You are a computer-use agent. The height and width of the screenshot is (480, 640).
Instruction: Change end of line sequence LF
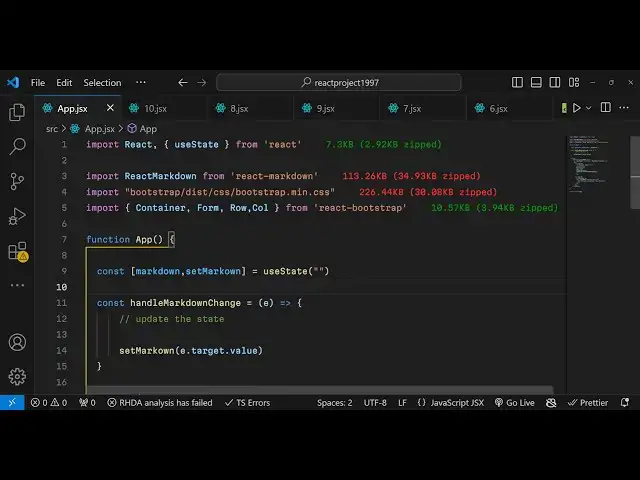402,403
